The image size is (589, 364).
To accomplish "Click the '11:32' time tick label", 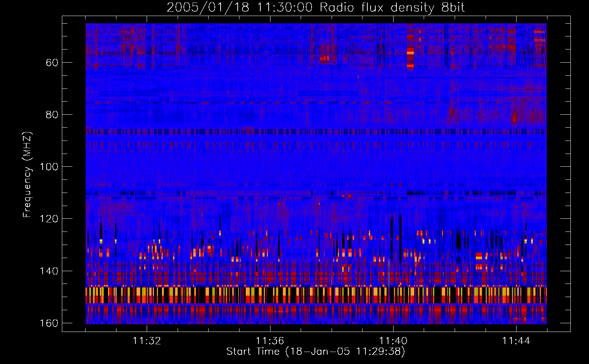I will tap(147, 341).
